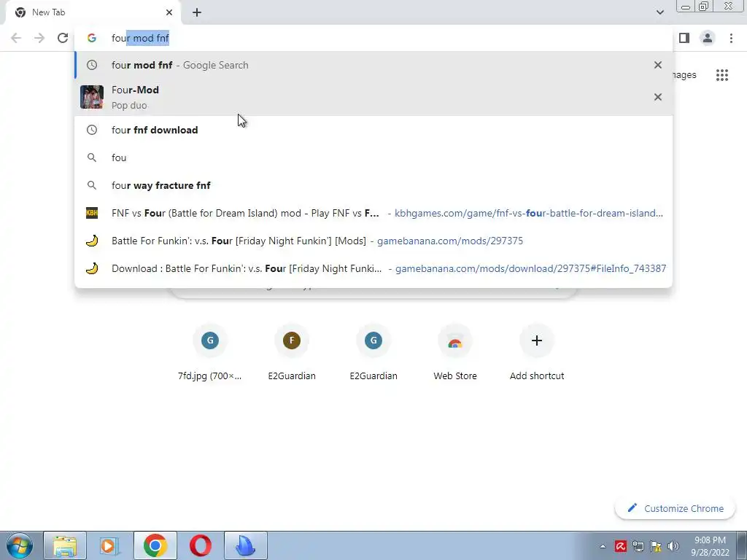Expand the tab search chevron

pyautogui.click(x=659, y=12)
